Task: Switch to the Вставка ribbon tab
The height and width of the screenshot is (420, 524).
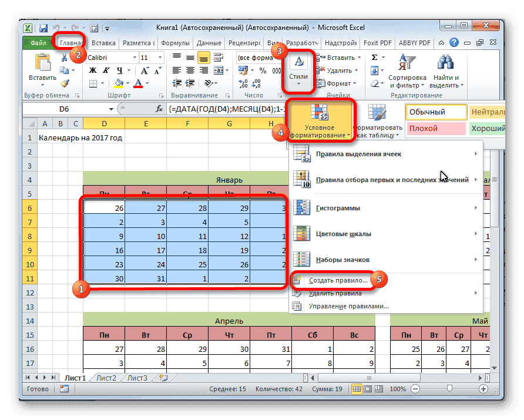Action: click(103, 42)
